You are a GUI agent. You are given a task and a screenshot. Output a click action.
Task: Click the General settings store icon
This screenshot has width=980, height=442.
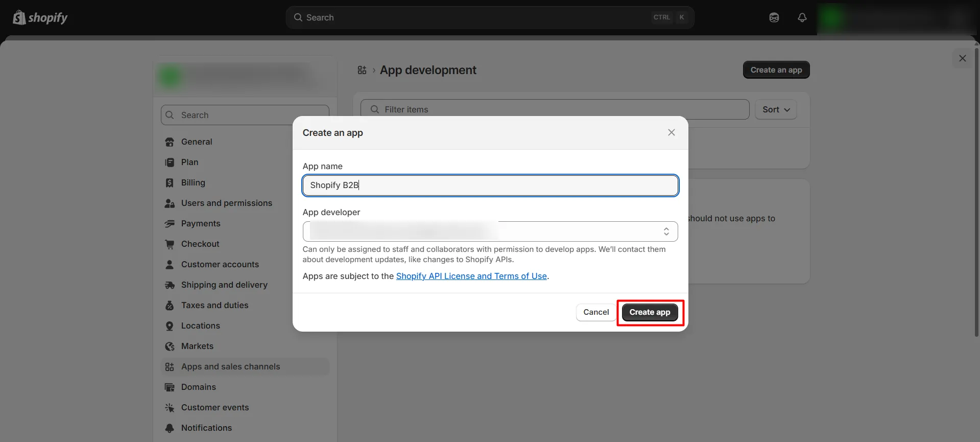click(x=170, y=142)
